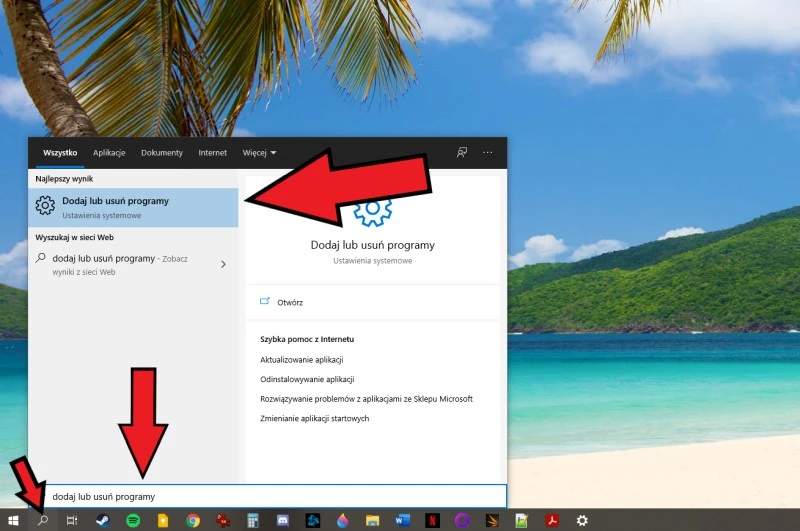Switch to the Dokumenty tab
Viewport: 800px width, 531px height.
pyautogui.click(x=162, y=153)
